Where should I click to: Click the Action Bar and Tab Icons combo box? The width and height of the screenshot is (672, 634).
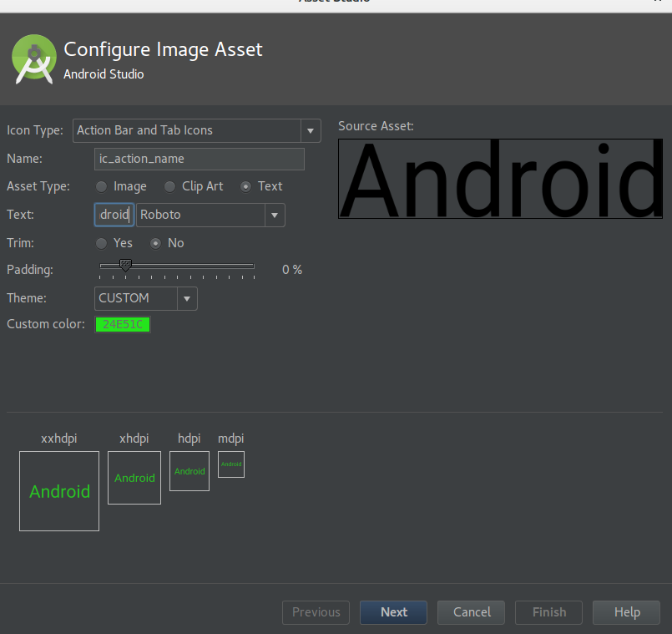pos(197,130)
